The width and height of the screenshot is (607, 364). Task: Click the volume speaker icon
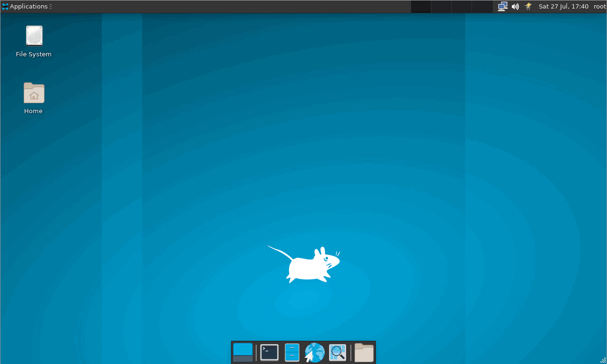(515, 7)
